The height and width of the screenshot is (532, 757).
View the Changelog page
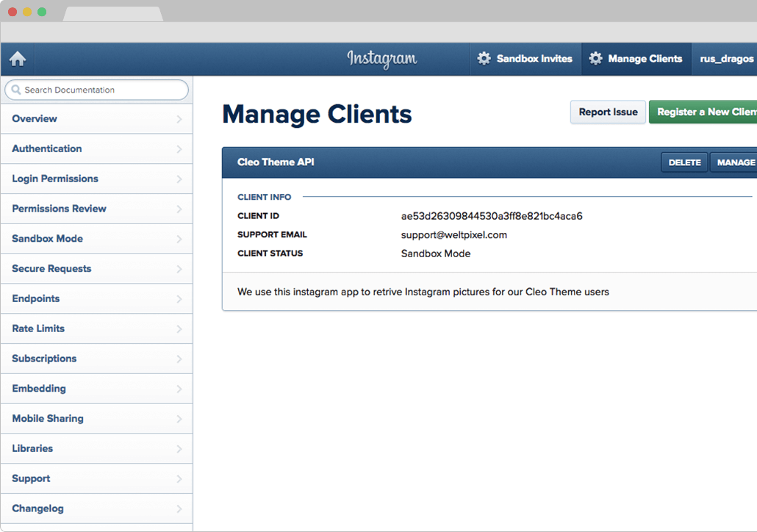tap(37, 508)
